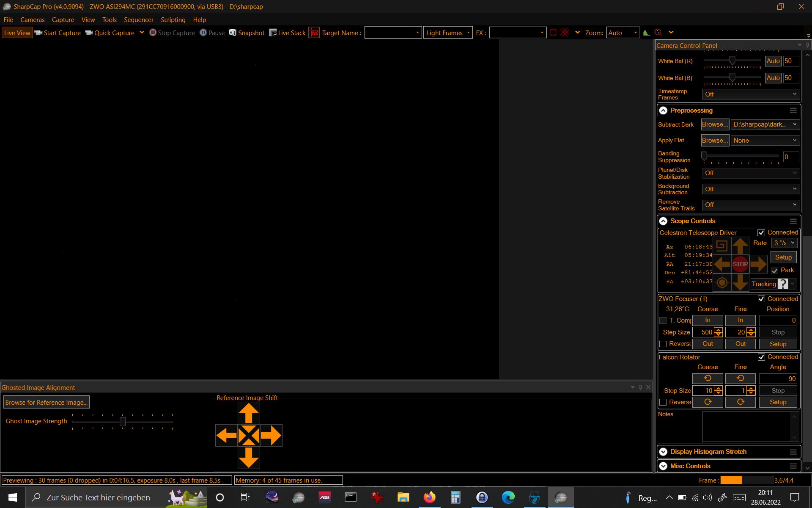Click the Snapshot camera icon
Viewport: 812px width, 508px height.
pos(233,33)
